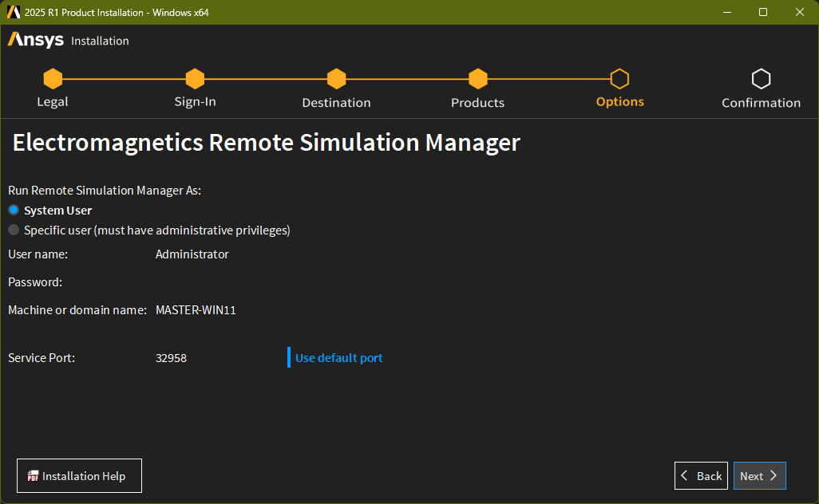Select the Specific user radio option

click(x=14, y=230)
